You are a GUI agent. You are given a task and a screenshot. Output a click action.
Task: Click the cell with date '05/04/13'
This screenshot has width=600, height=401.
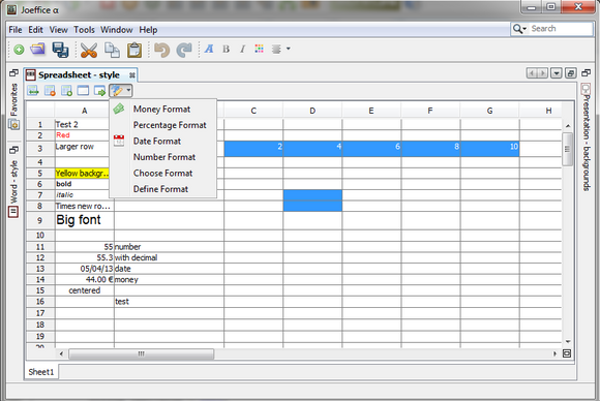[x=85, y=269]
